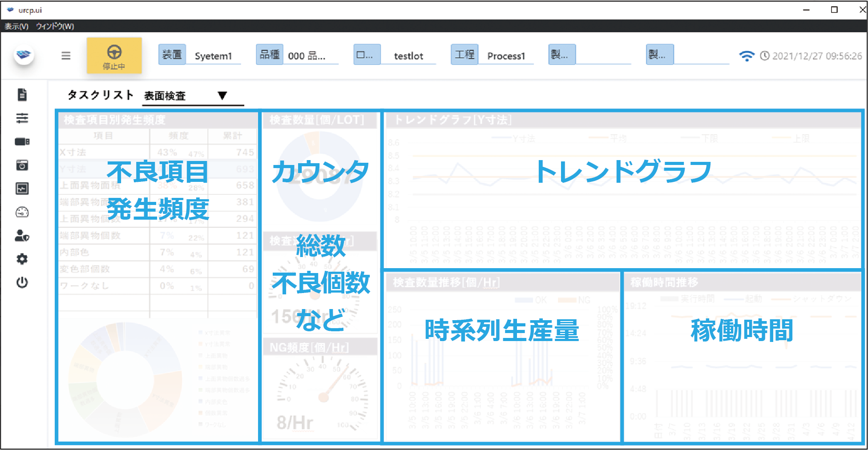This screenshot has height=450, width=868.
Task: Click the testlot input field
Action: [x=408, y=56]
